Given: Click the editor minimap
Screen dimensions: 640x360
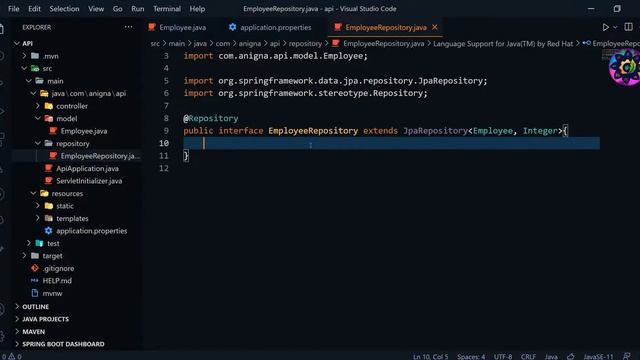Looking at the screenshot, I should coord(605,55).
